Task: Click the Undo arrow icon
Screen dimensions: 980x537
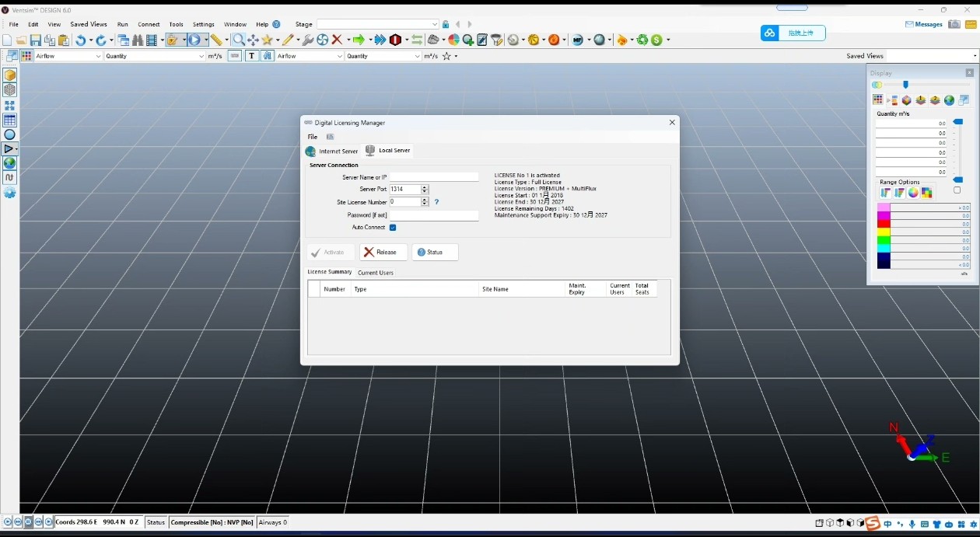Action: point(80,40)
